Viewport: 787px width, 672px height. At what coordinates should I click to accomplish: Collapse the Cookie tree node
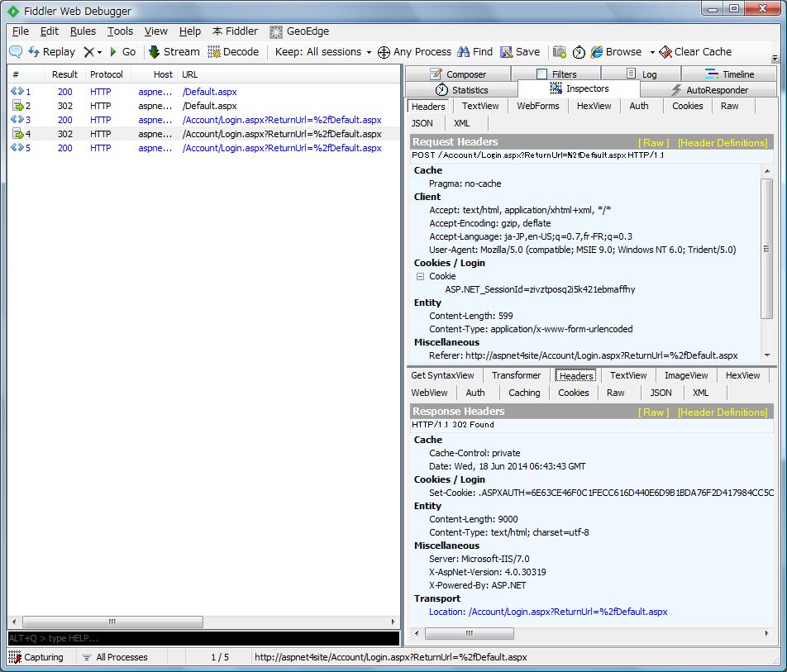click(420, 277)
